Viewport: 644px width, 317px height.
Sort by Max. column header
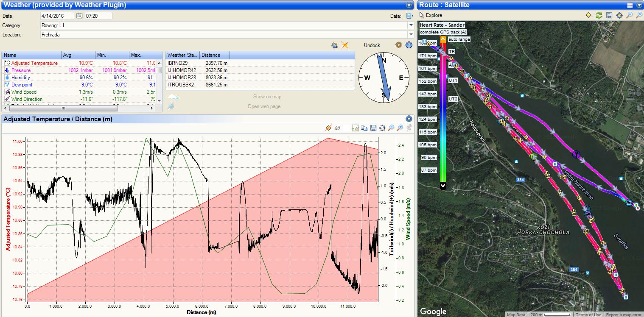pos(146,55)
